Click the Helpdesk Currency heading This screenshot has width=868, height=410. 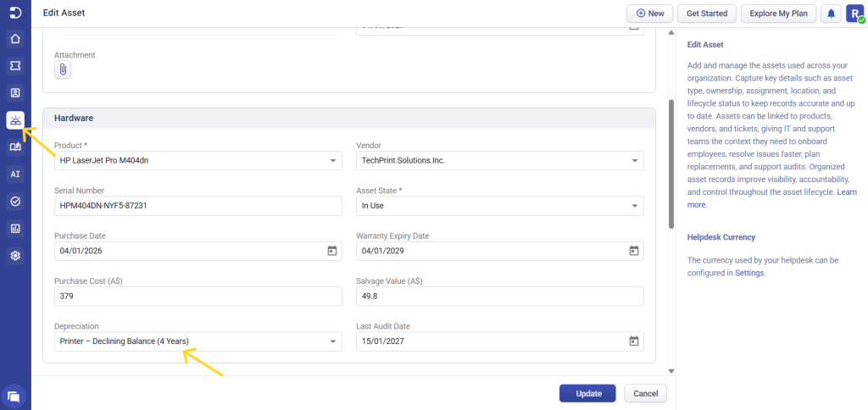point(721,237)
